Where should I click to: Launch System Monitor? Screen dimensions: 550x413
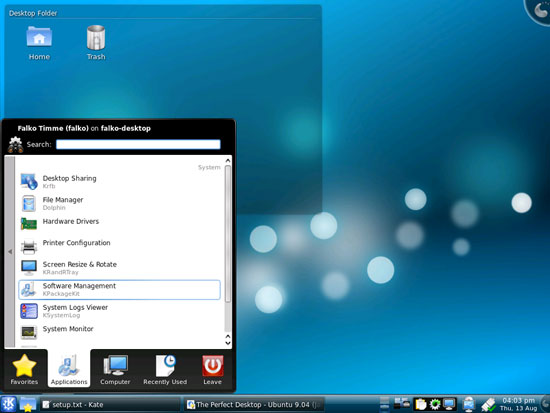[x=119, y=332]
